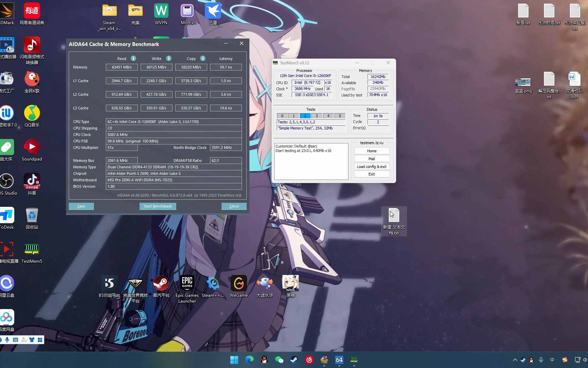Click Memory Read value 63451 MB/s
Image resolution: width=588 pixels, height=368 pixels.
point(122,67)
